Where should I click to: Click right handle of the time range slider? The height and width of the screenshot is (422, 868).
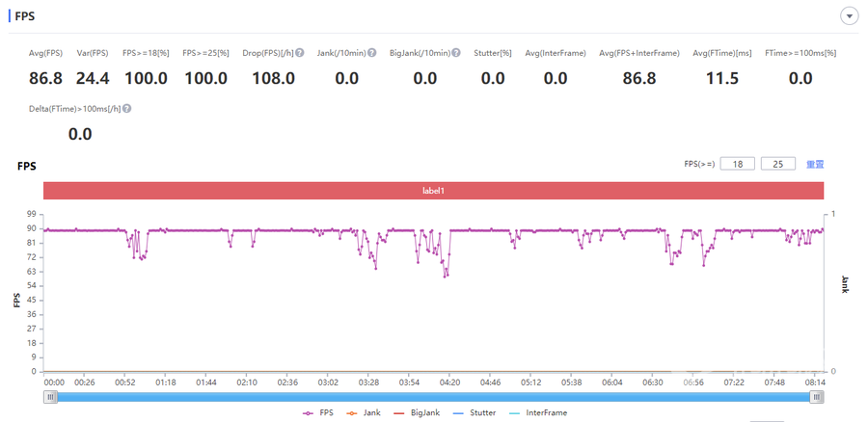coord(817,396)
